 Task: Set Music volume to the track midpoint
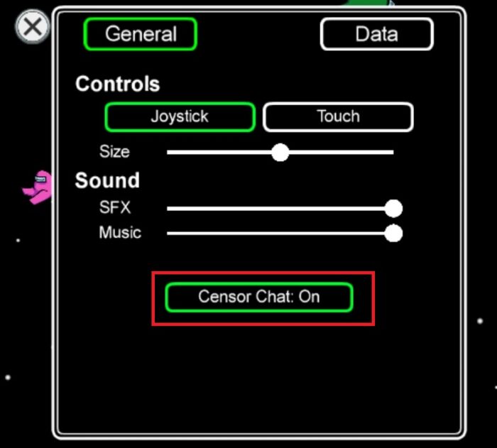pos(280,234)
